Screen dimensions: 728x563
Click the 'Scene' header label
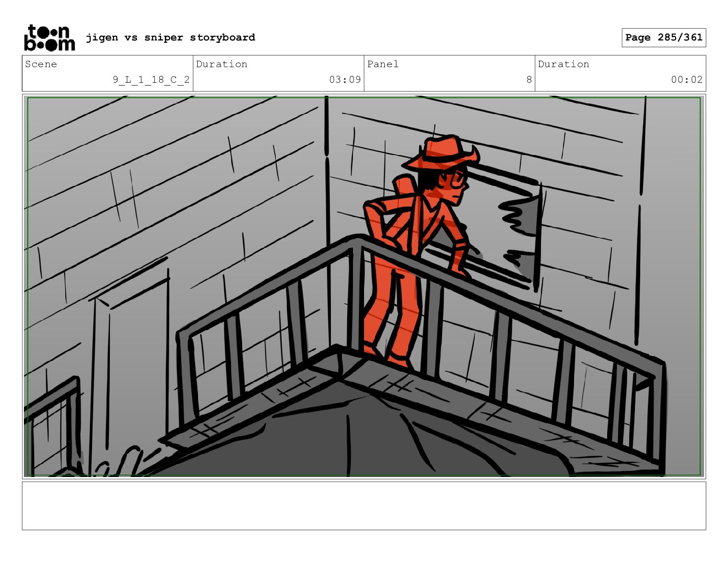[41, 64]
